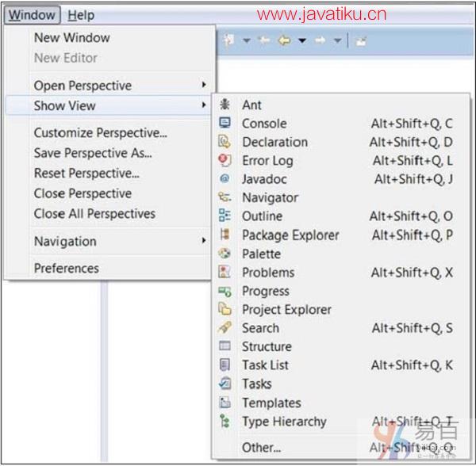
Task: Select Progress view entry
Action: coord(340,291)
